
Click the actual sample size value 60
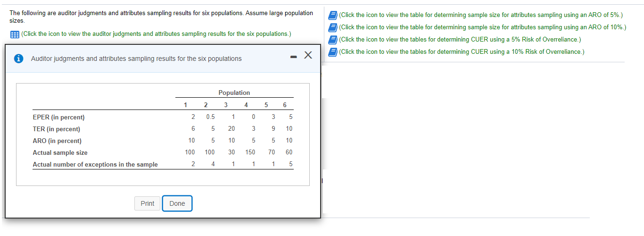[289, 152]
